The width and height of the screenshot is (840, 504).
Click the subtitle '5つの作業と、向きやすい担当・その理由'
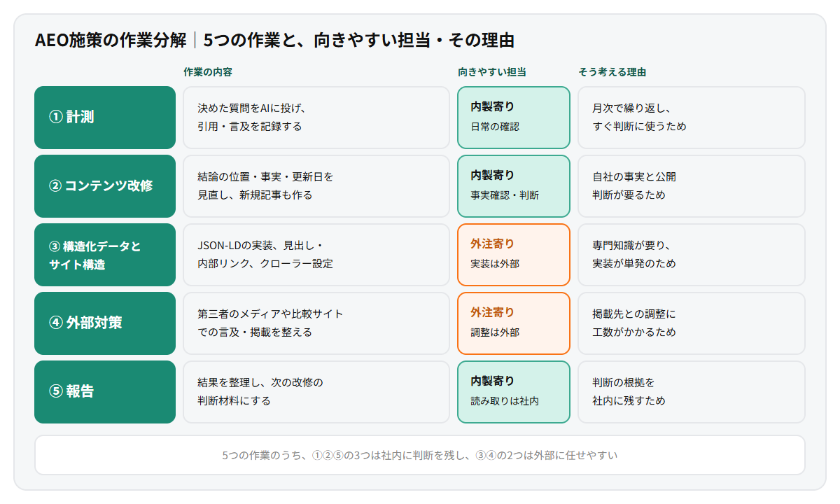[x=358, y=41]
